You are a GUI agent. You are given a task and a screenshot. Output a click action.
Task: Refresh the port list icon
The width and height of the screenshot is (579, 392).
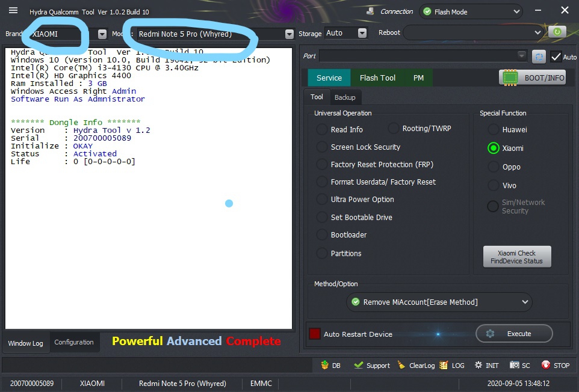tap(539, 57)
